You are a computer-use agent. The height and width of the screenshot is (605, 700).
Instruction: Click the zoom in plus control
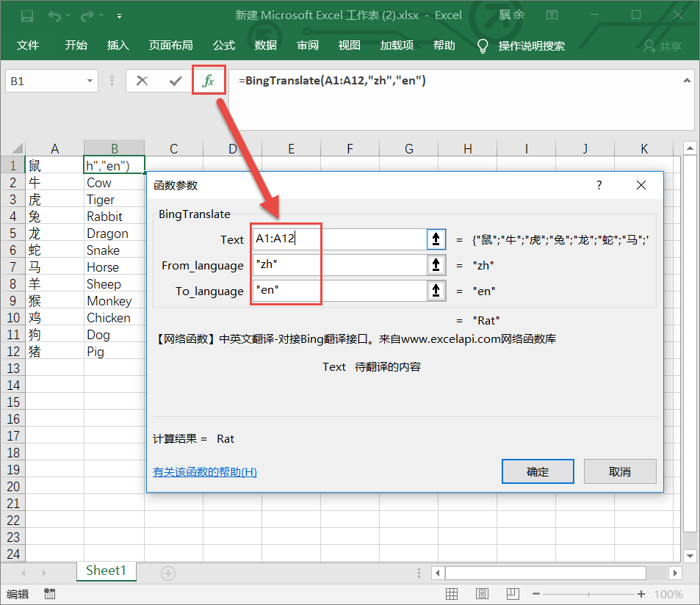pyautogui.click(x=642, y=593)
